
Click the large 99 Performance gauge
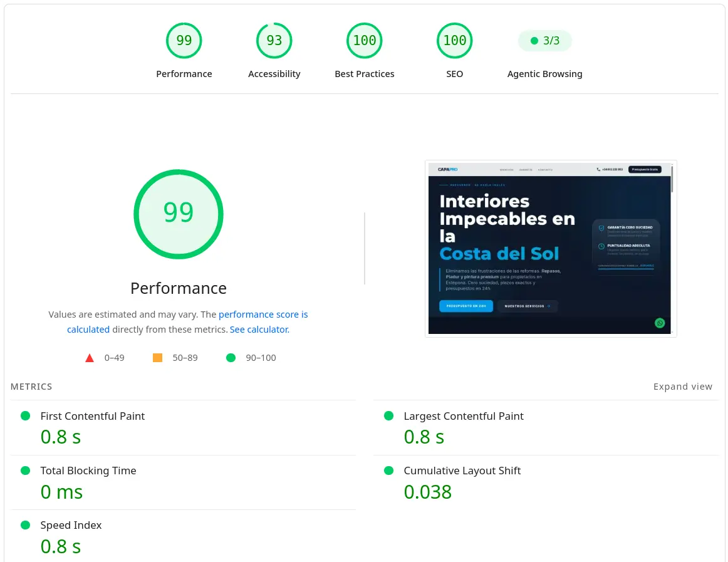pyautogui.click(x=179, y=214)
